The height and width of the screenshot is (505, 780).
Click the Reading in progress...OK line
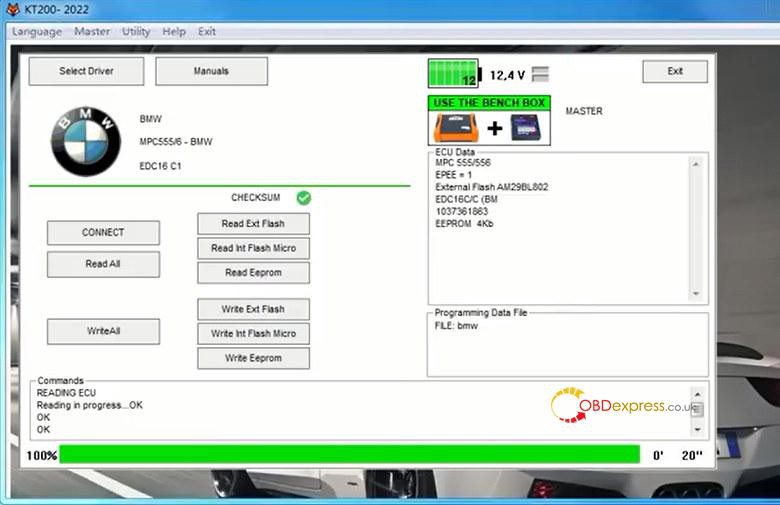90,405
